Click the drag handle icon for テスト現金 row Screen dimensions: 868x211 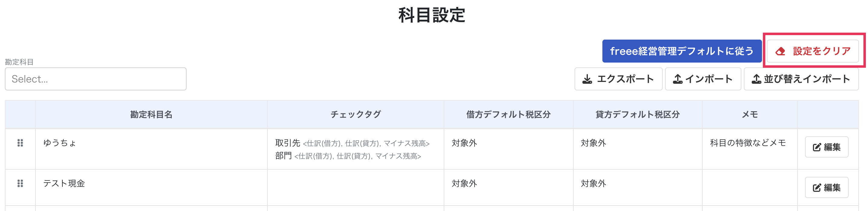(20, 183)
